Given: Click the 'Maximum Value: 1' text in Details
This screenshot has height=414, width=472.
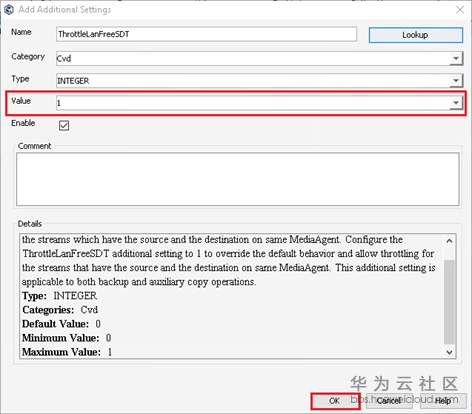Looking at the screenshot, I should pyautogui.click(x=67, y=352).
